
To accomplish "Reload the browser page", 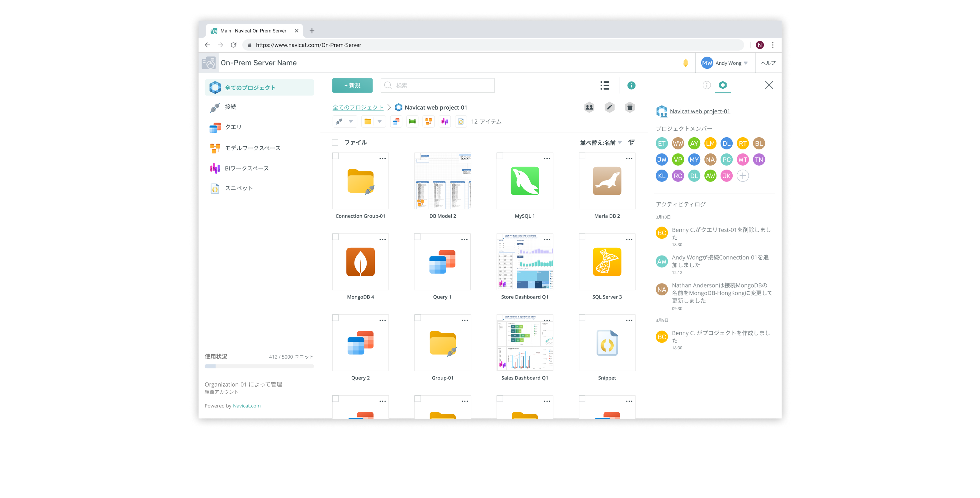I will (x=234, y=45).
